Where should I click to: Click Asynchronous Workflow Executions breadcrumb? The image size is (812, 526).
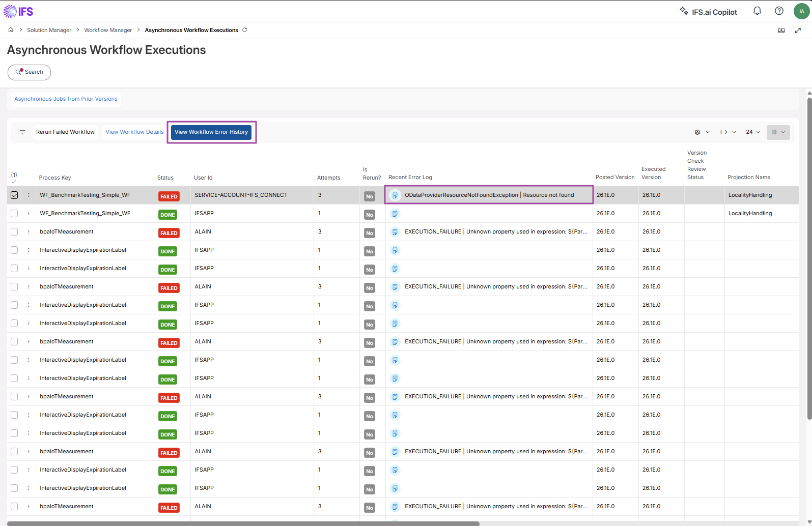191,30
